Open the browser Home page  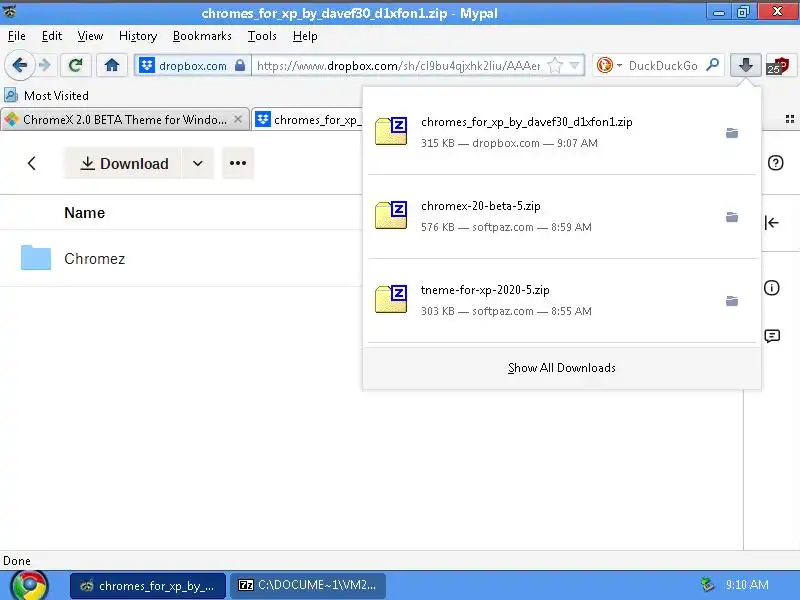click(x=112, y=65)
